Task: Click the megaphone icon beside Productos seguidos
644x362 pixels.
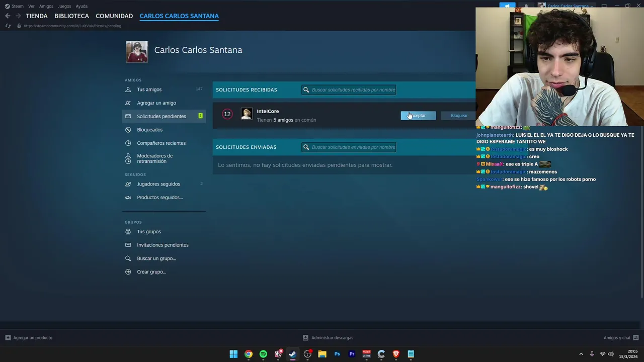Action: tap(128, 197)
